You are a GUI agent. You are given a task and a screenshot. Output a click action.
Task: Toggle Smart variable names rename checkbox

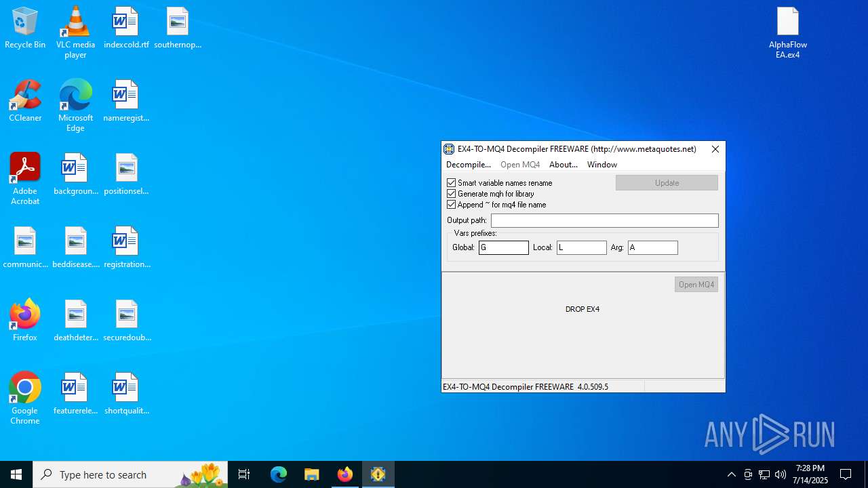(451, 183)
